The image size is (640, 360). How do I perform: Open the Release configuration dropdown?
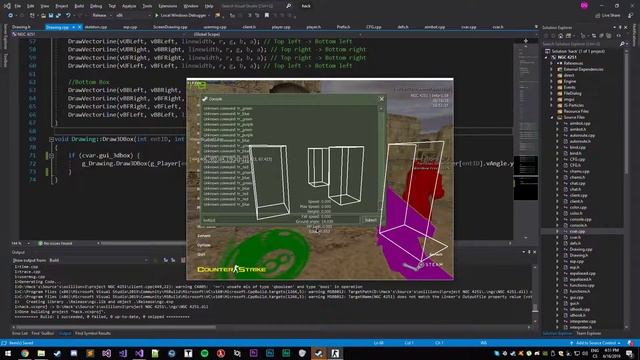[102, 16]
